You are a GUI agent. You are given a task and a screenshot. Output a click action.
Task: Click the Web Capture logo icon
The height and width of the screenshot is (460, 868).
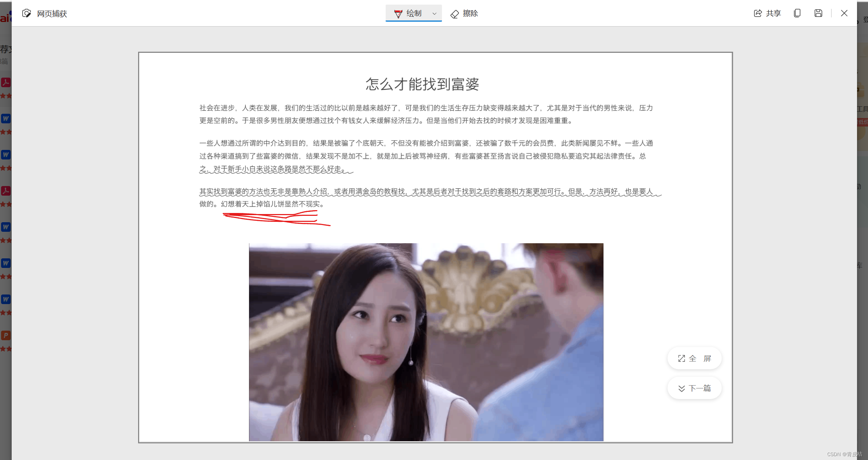point(27,13)
